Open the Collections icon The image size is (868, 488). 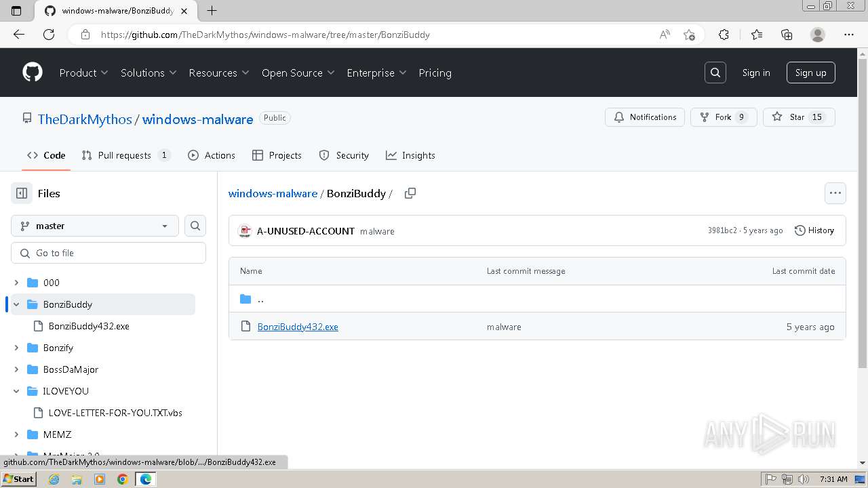[787, 35]
